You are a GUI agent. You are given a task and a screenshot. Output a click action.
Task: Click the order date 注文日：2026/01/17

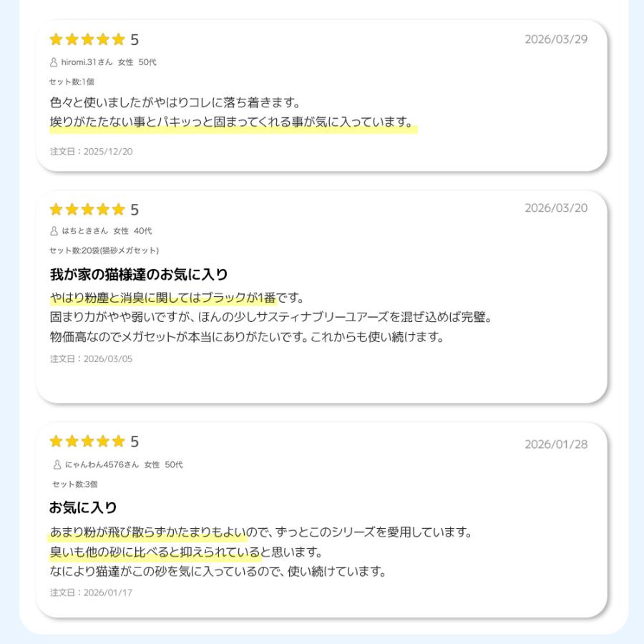click(x=91, y=592)
